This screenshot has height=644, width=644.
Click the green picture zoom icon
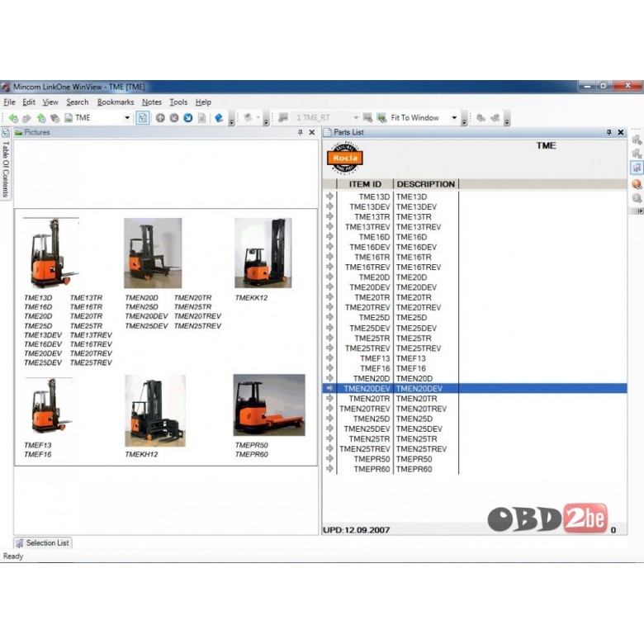(381, 118)
